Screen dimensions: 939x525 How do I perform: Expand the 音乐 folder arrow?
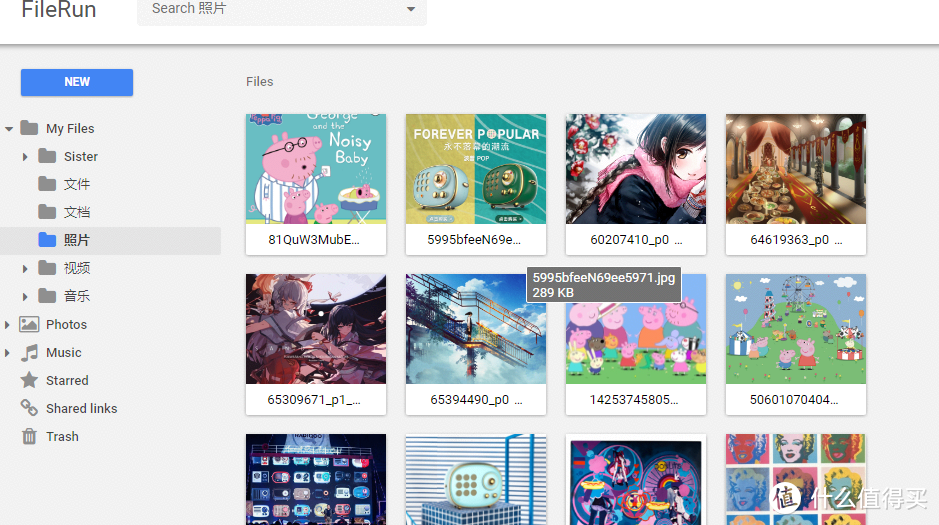pos(25,296)
